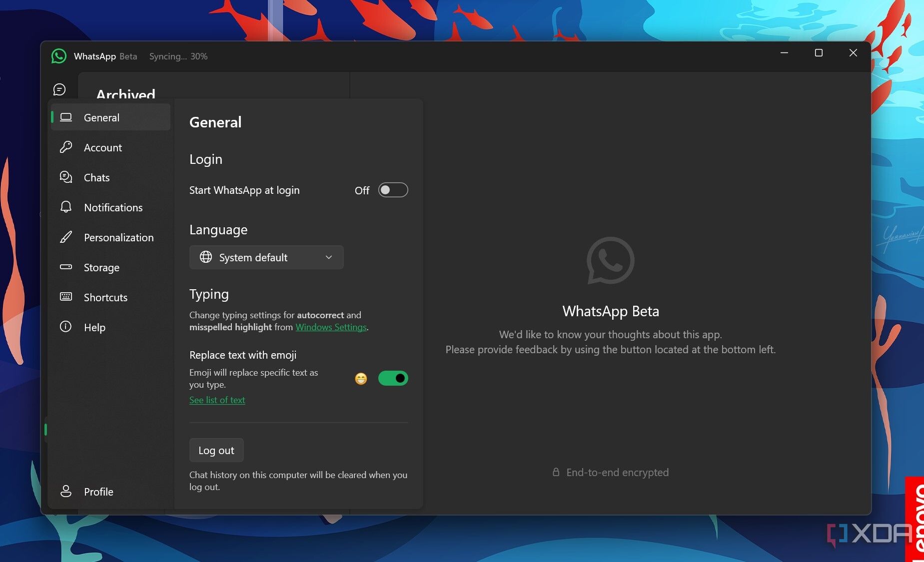Switch to General settings tab
This screenshot has width=924, height=562.
(111, 117)
